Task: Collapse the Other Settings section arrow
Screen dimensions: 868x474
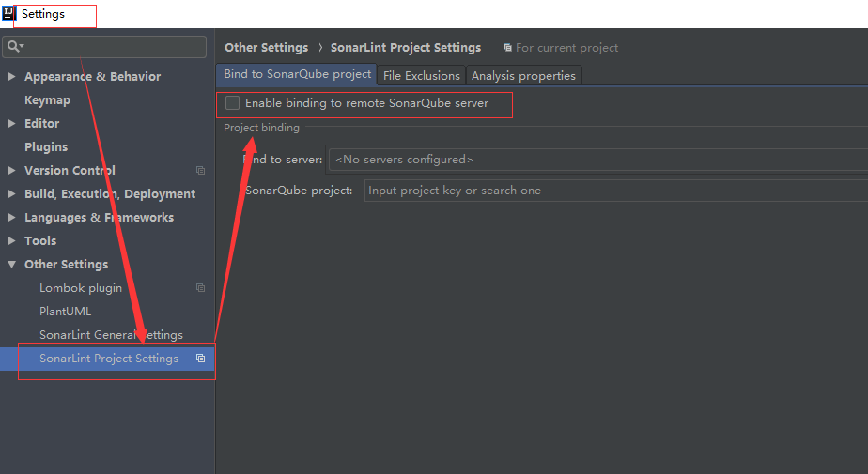Action: coord(11,265)
